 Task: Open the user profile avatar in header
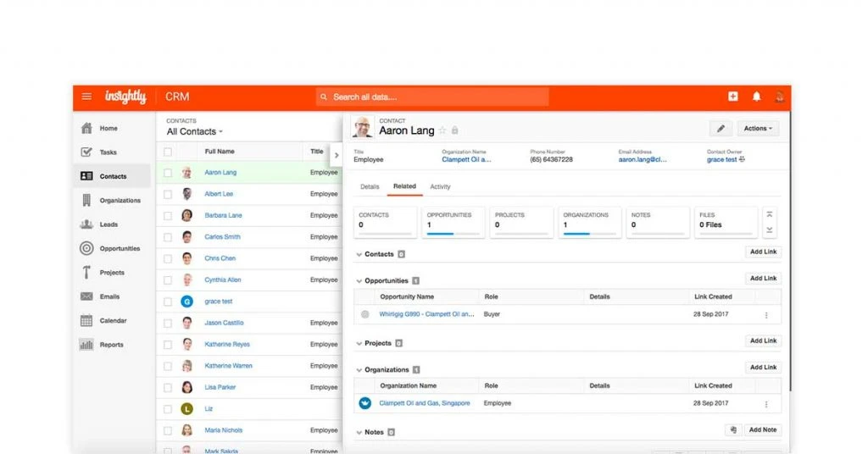[x=780, y=97]
